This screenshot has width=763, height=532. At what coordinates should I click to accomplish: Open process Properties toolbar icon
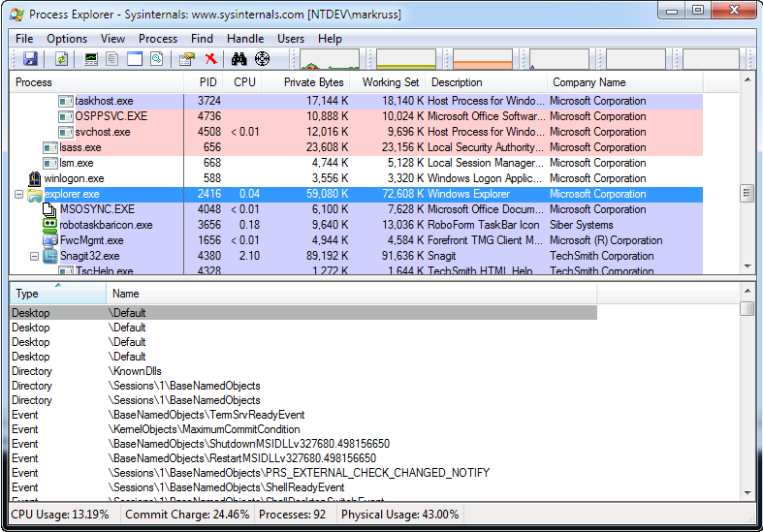pos(187,59)
